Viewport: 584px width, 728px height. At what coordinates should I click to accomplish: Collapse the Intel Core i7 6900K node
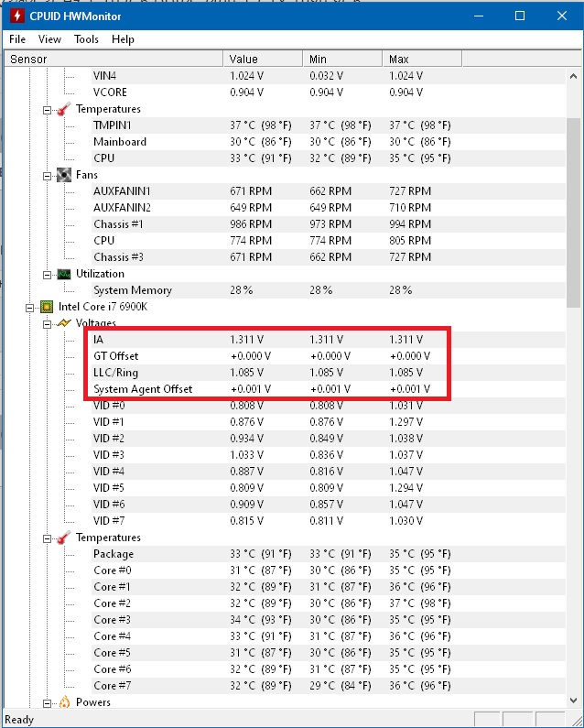[31, 307]
